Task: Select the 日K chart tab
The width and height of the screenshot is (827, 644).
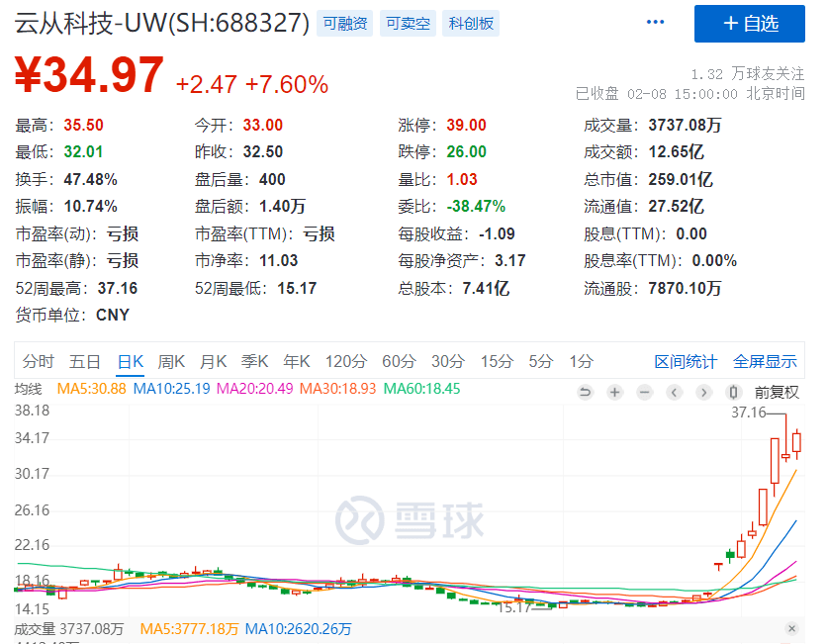Action: pyautogui.click(x=131, y=361)
